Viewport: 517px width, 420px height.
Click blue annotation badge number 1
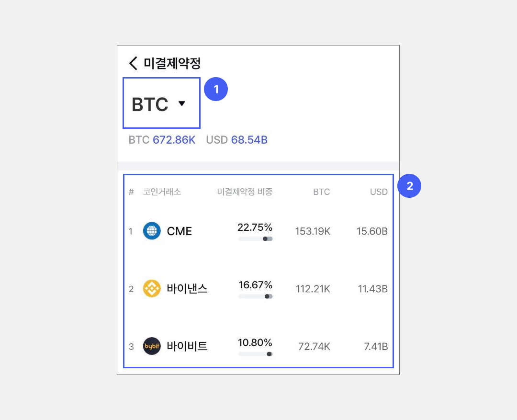point(216,90)
